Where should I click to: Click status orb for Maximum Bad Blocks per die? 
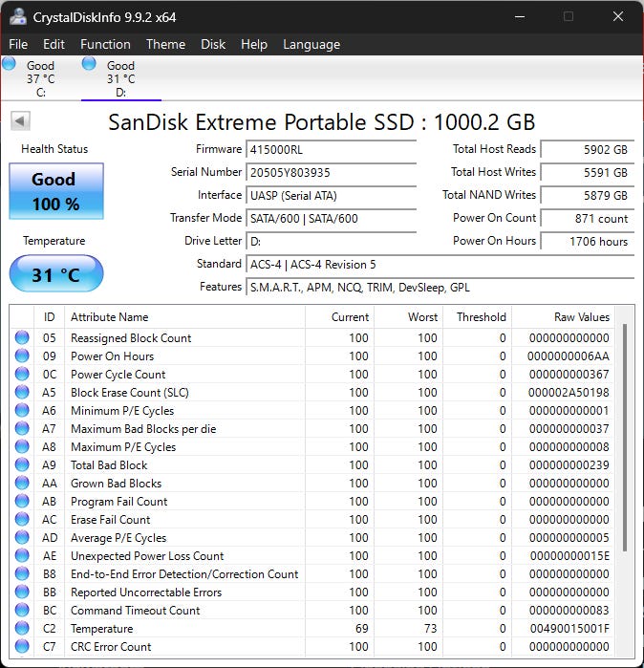(x=22, y=428)
